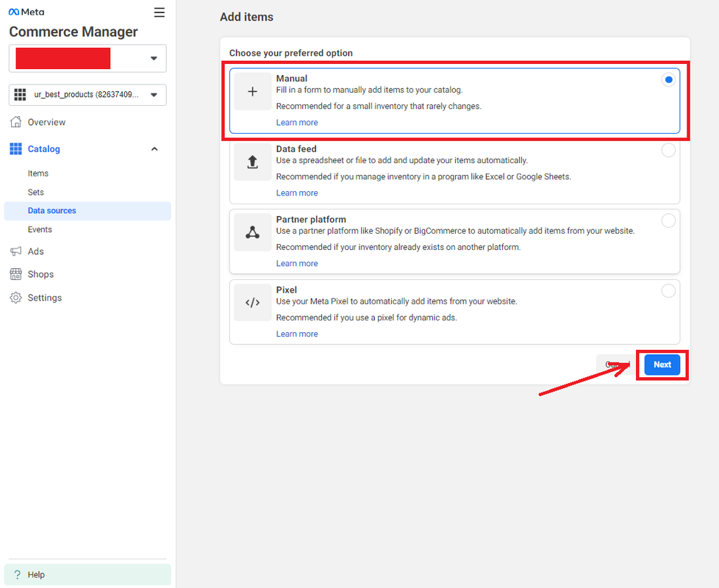
Task: Click the upload icon for Data feed
Action: [253, 162]
